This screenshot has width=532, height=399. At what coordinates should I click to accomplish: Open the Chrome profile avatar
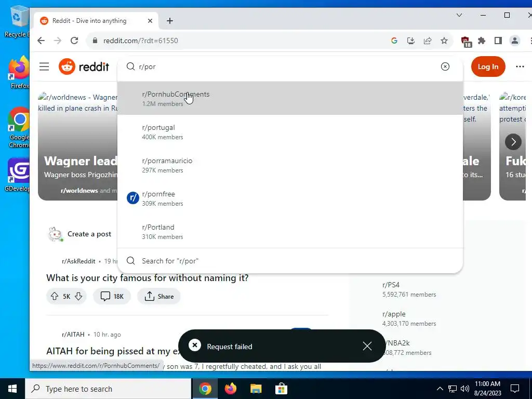coord(515,41)
